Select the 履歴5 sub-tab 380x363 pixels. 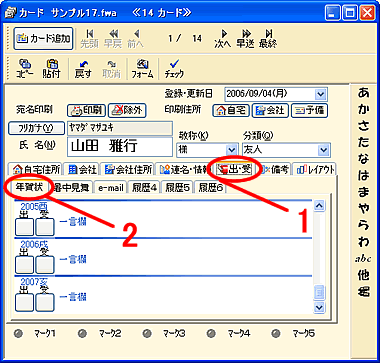click(178, 188)
